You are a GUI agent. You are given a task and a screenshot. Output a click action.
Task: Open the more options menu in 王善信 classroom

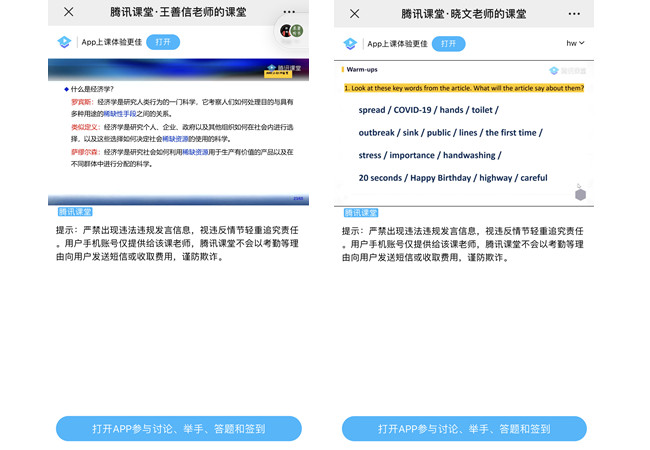click(x=288, y=12)
